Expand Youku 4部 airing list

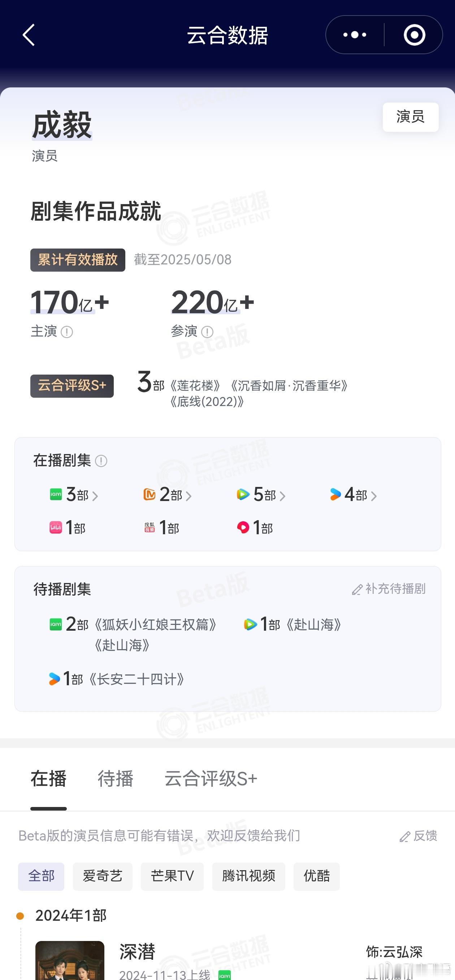point(354,495)
